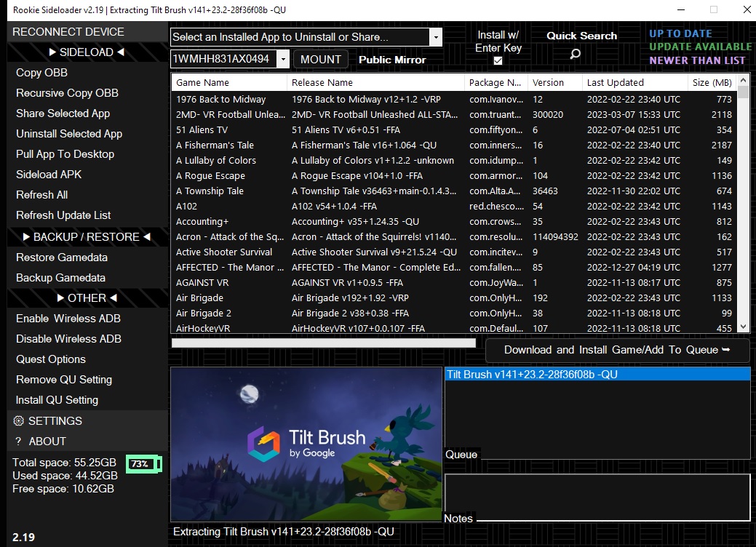Collapse the SIDELOAD section header
This screenshot has width=756, height=547.
[x=87, y=52]
